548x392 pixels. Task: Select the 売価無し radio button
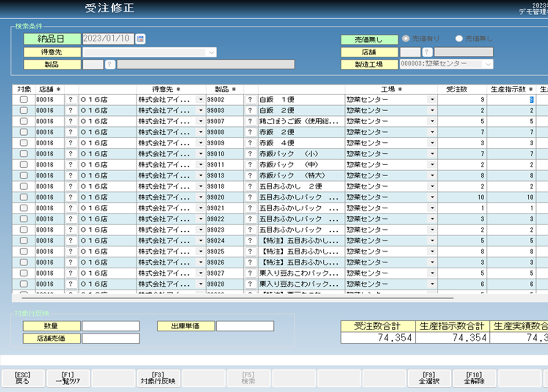pyautogui.click(x=459, y=39)
